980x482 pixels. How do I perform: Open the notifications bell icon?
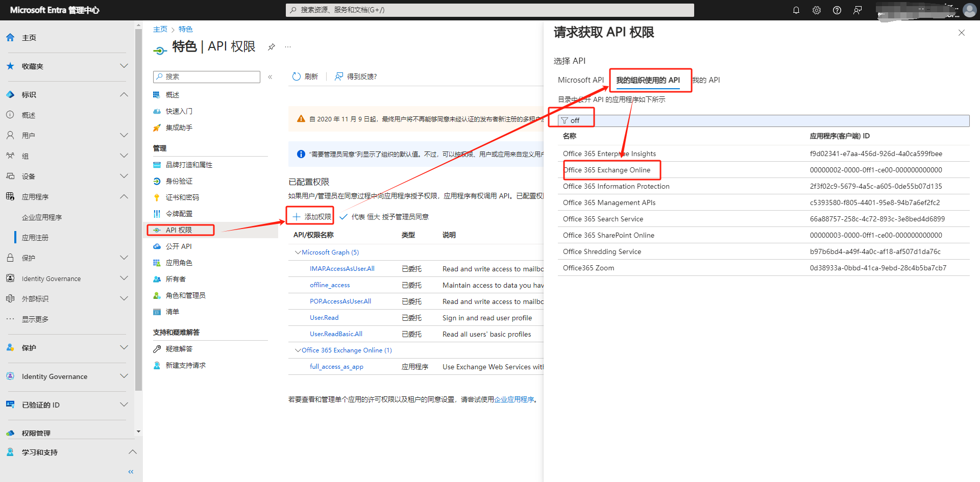(796, 10)
